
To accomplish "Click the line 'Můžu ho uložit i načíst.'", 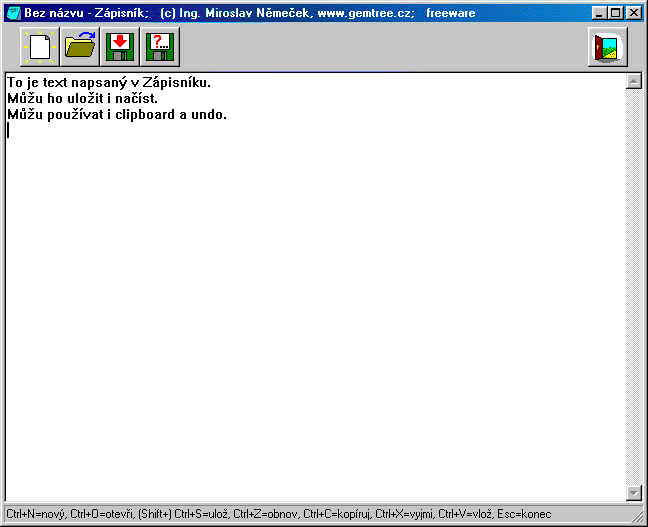I will click(x=82, y=99).
